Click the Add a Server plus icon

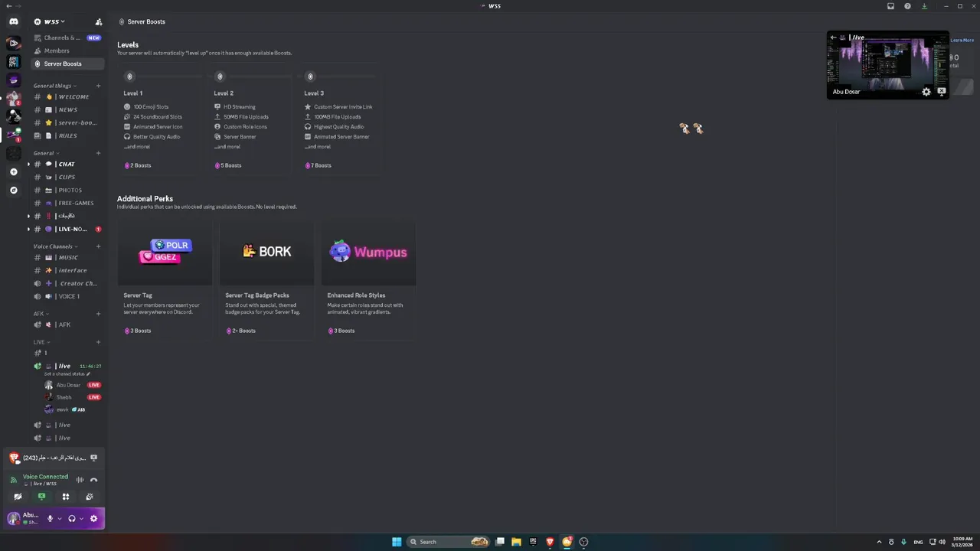13,172
